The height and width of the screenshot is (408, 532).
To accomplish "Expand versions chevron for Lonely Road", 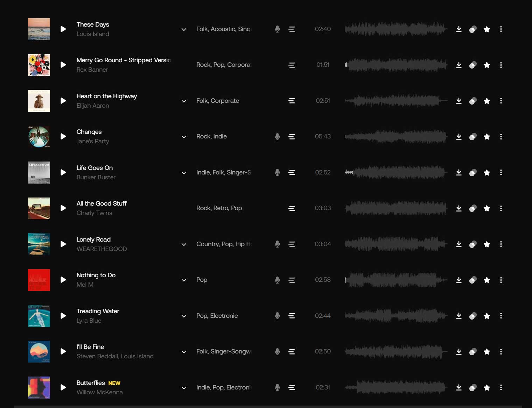I will 184,244.
